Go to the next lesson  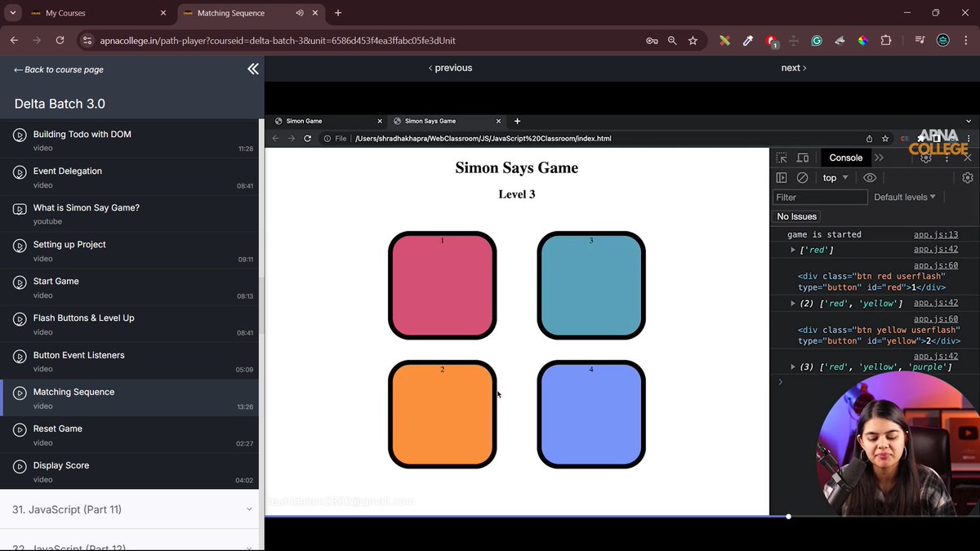click(793, 68)
